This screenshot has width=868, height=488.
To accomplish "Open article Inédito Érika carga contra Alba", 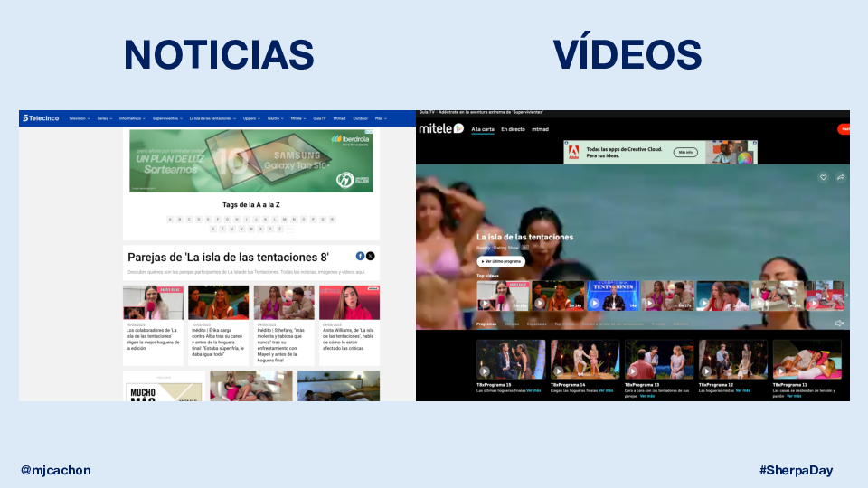I will click(x=218, y=342).
